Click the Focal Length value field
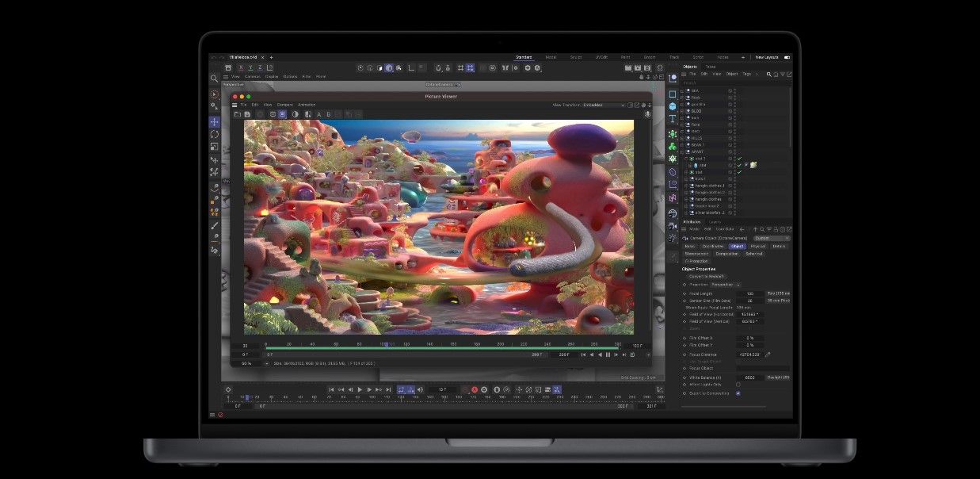980x479 pixels. click(750, 293)
